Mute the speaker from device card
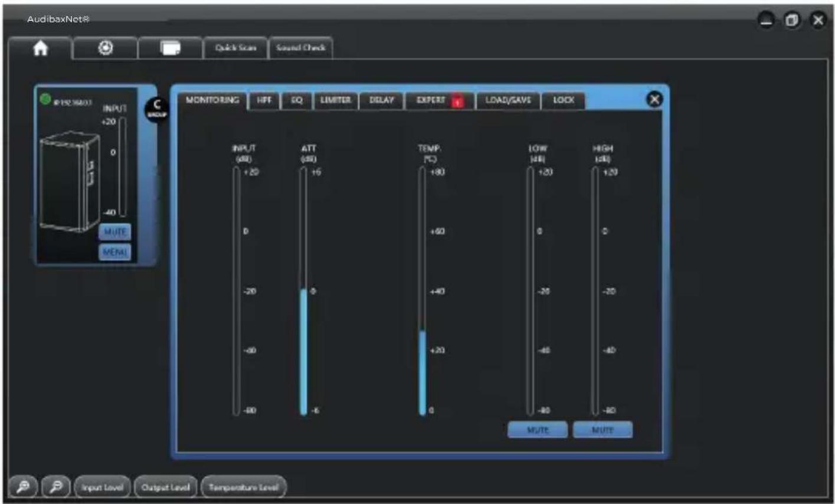 pyautogui.click(x=115, y=232)
